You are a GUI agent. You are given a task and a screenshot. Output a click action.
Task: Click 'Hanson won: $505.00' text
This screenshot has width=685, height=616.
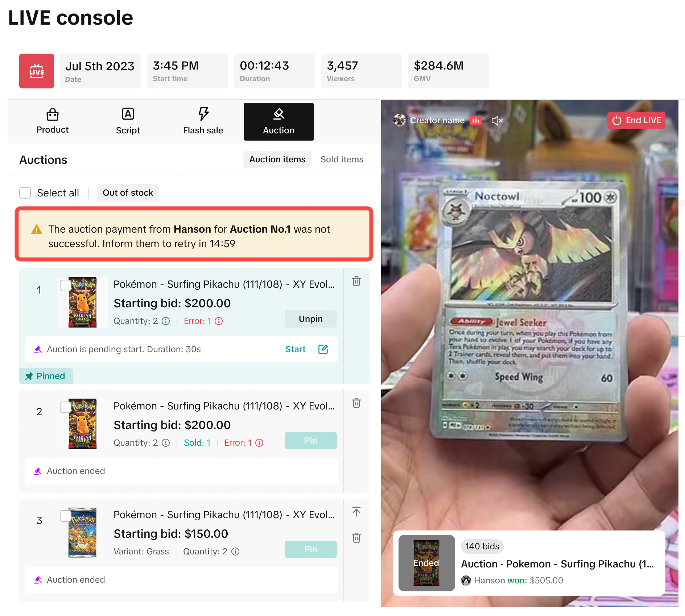coord(519,580)
